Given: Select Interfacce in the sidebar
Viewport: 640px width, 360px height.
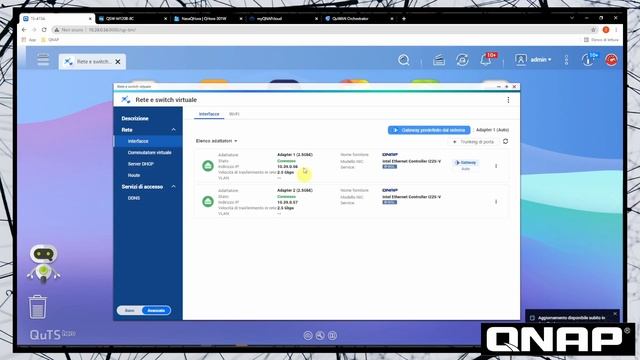Looking at the screenshot, I should click(x=138, y=141).
